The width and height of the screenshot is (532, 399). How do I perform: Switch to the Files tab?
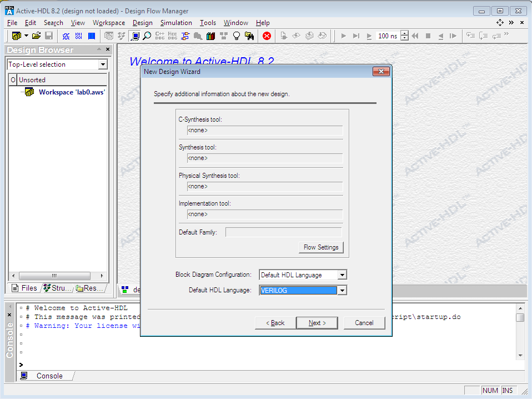[24, 288]
